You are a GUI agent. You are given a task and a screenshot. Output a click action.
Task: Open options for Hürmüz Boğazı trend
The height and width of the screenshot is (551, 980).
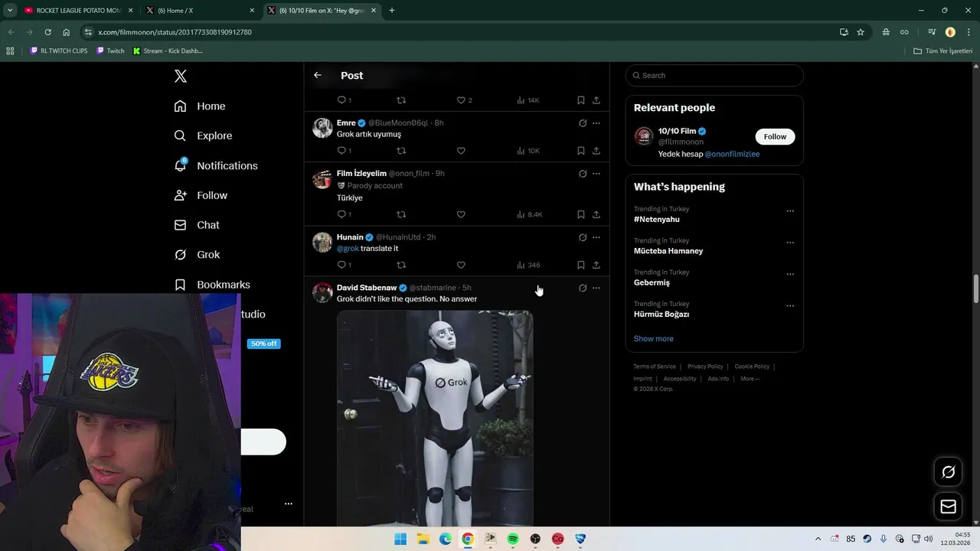click(790, 306)
